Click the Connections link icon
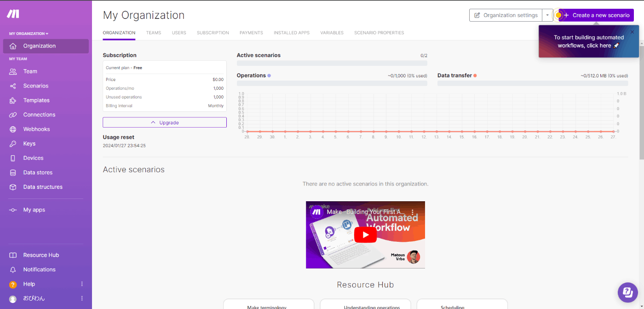 [13, 115]
